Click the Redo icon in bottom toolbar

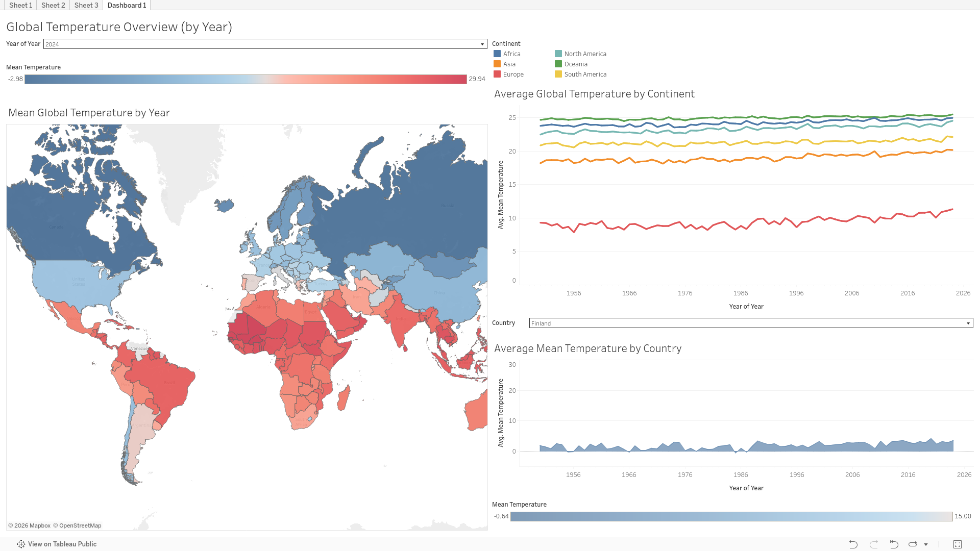coord(873,544)
